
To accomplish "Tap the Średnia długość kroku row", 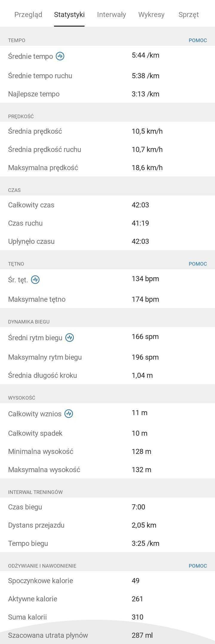I will pyautogui.click(x=107, y=375).
